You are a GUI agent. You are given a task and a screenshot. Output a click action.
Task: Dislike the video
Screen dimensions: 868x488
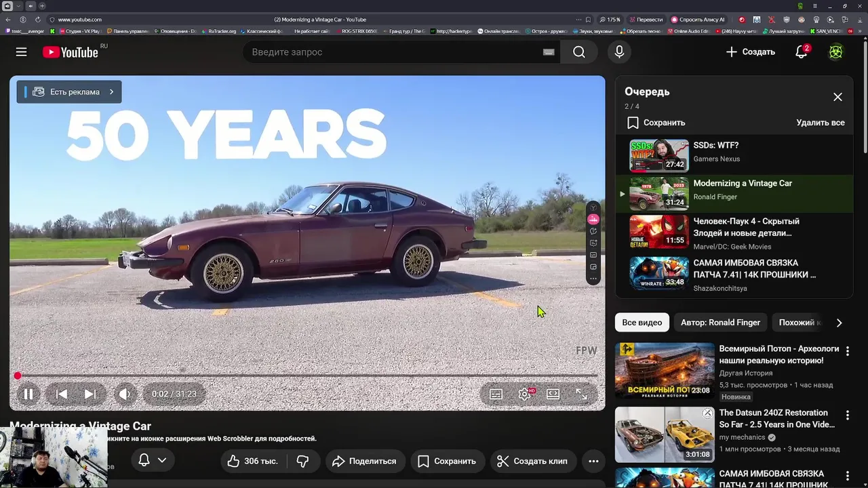(x=302, y=461)
